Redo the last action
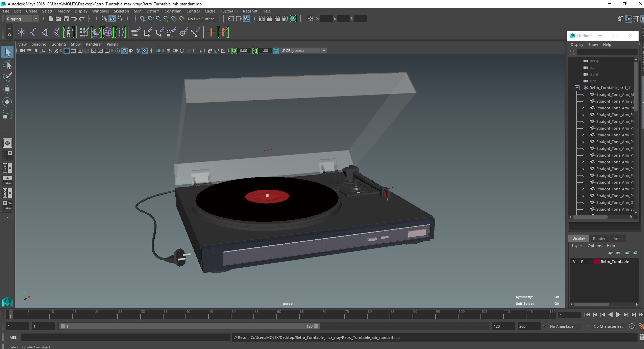 point(82,19)
